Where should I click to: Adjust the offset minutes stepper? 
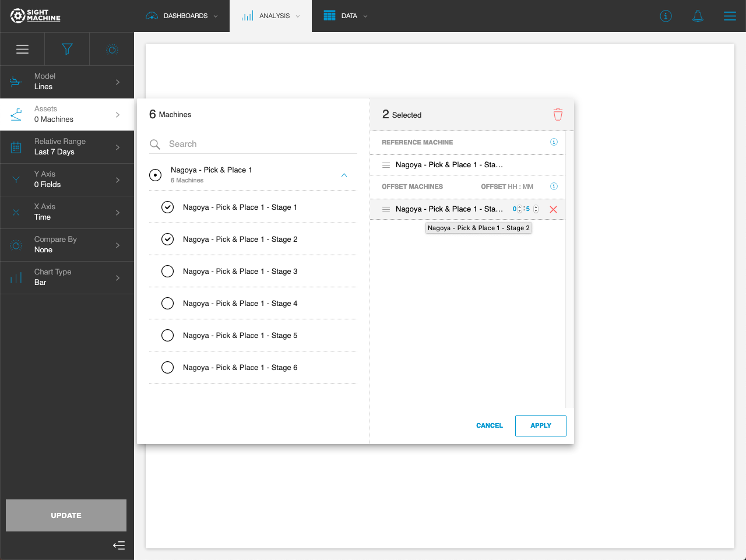click(536, 209)
